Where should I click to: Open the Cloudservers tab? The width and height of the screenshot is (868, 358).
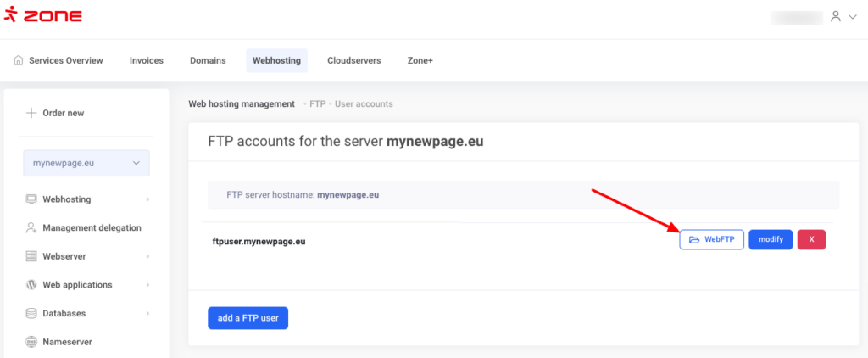(353, 60)
